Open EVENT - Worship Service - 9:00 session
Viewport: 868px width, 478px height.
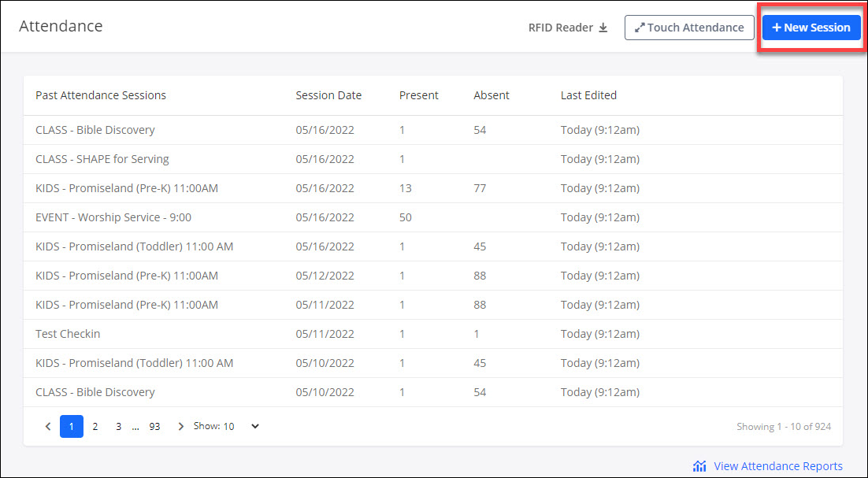pos(113,217)
